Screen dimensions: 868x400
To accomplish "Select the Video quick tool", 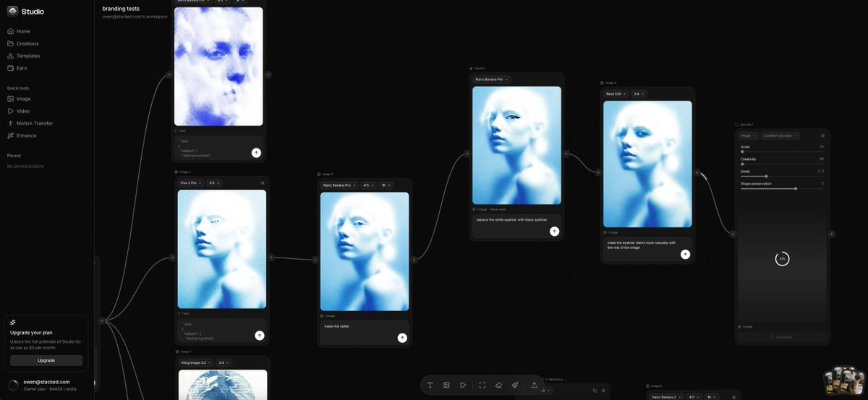I will pyautogui.click(x=18, y=111).
